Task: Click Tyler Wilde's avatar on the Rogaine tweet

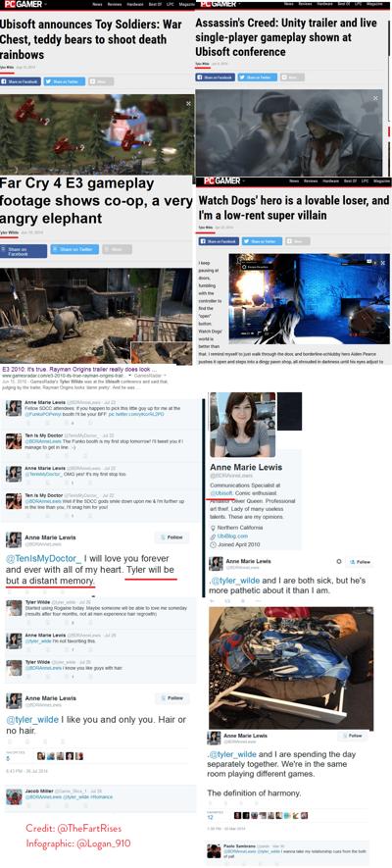Action: (14, 608)
